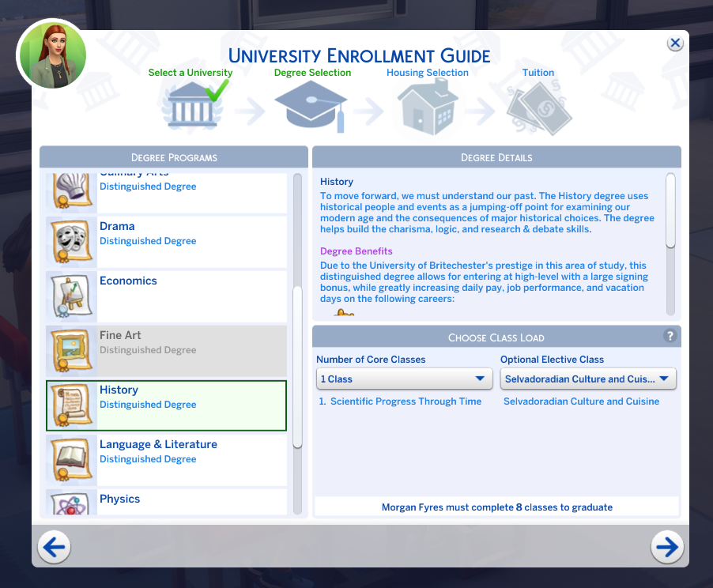This screenshot has height=588, width=713.
Task: Click the Degree Selection step label
Action: 312,73
